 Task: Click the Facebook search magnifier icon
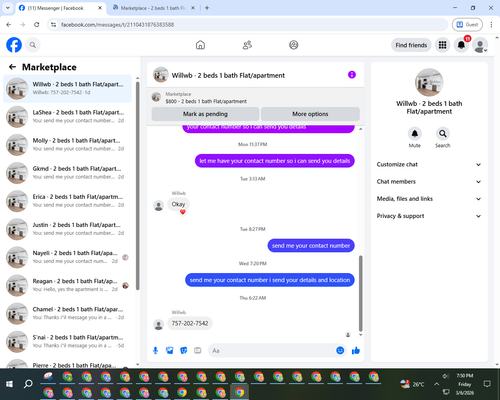tap(33, 45)
